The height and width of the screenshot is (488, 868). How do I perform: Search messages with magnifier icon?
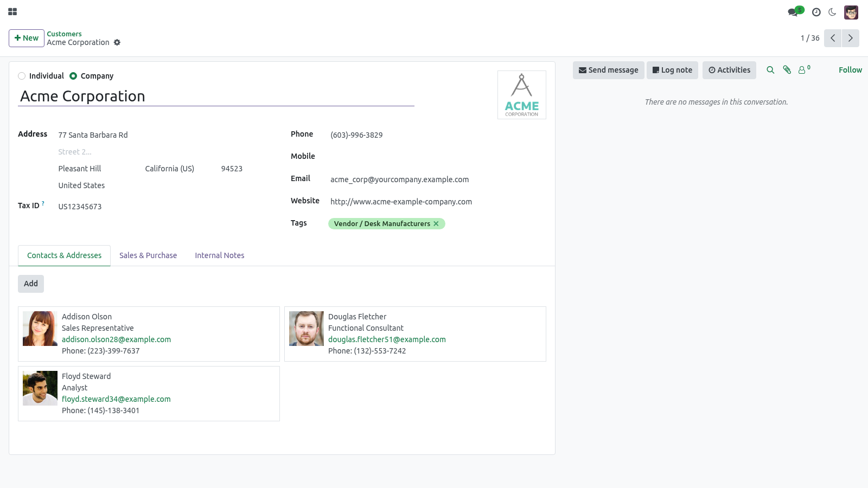click(770, 70)
